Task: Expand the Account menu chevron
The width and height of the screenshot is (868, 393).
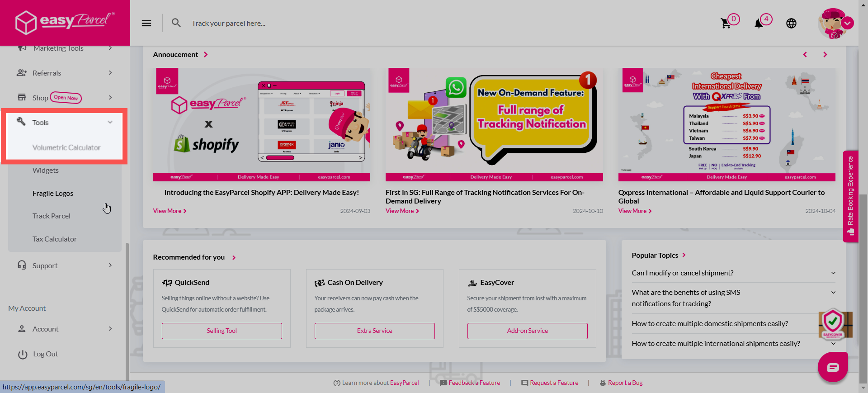Action: click(110, 329)
